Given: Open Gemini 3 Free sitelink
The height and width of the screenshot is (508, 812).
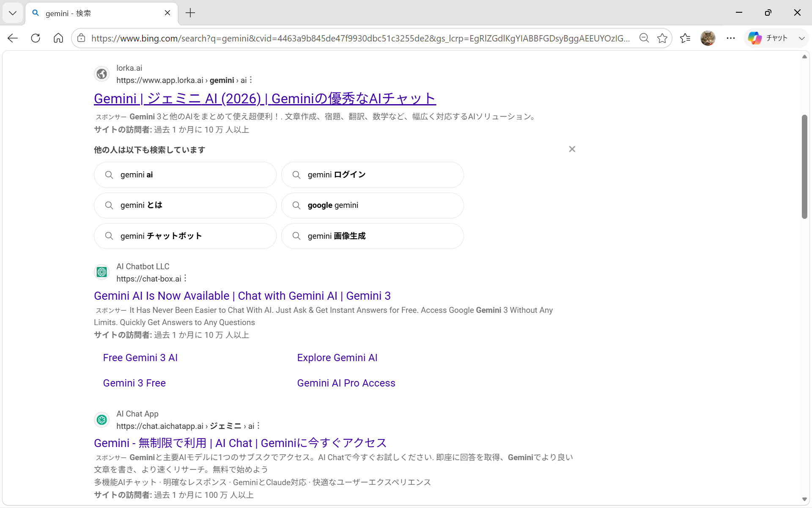Looking at the screenshot, I should tap(134, 383).
